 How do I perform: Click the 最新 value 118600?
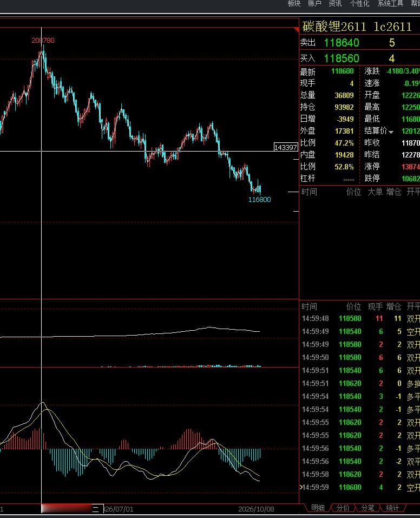pos(343,71)
